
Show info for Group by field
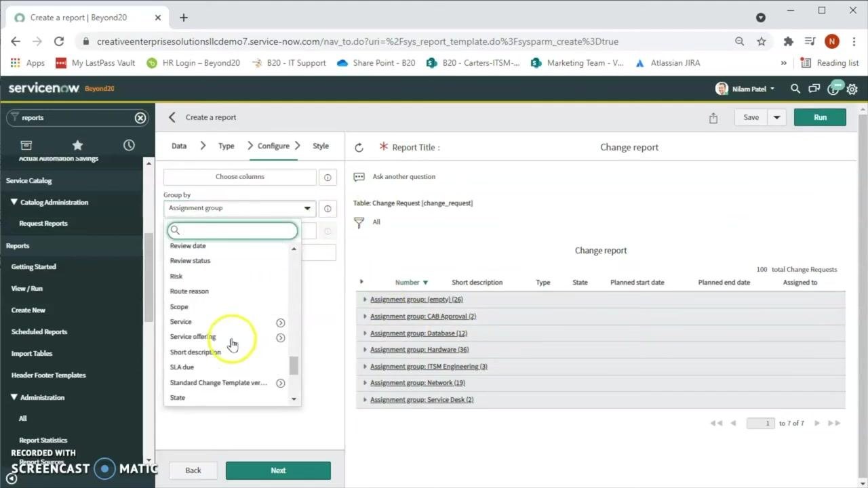[328, 209]
